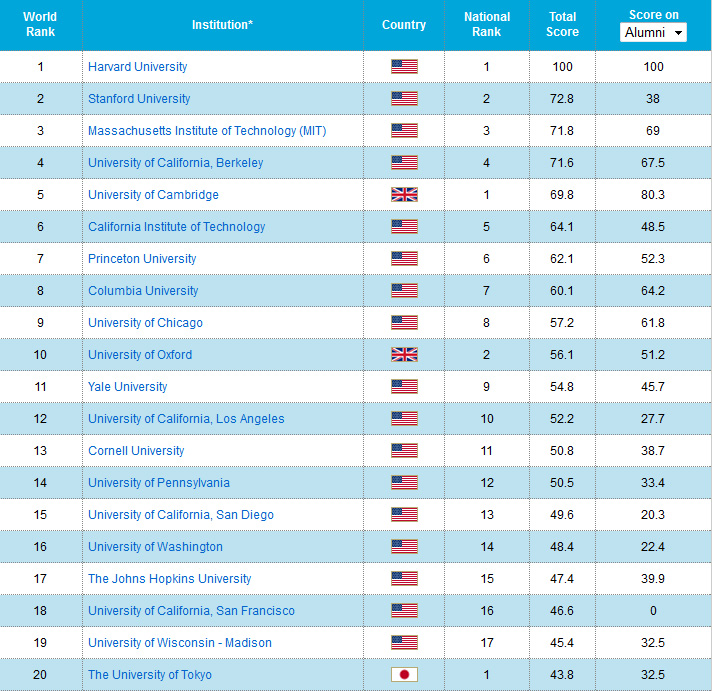The image size is (712, 691).
Task: Select world rank 20 cell
Action: pyautogui.click(x=40, y=675)
